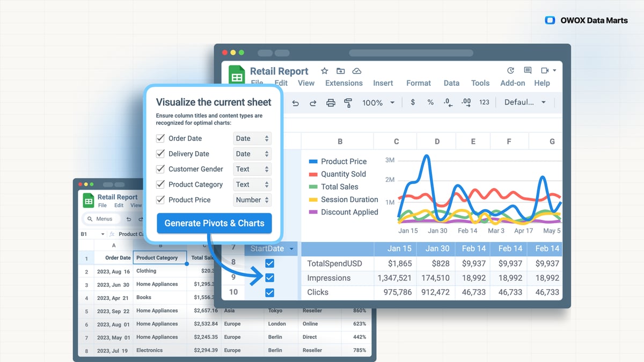This screenshot has width=644, height=362.
Task: Click the Generate Pivots & Charts button
Action: tap(214, 223)
